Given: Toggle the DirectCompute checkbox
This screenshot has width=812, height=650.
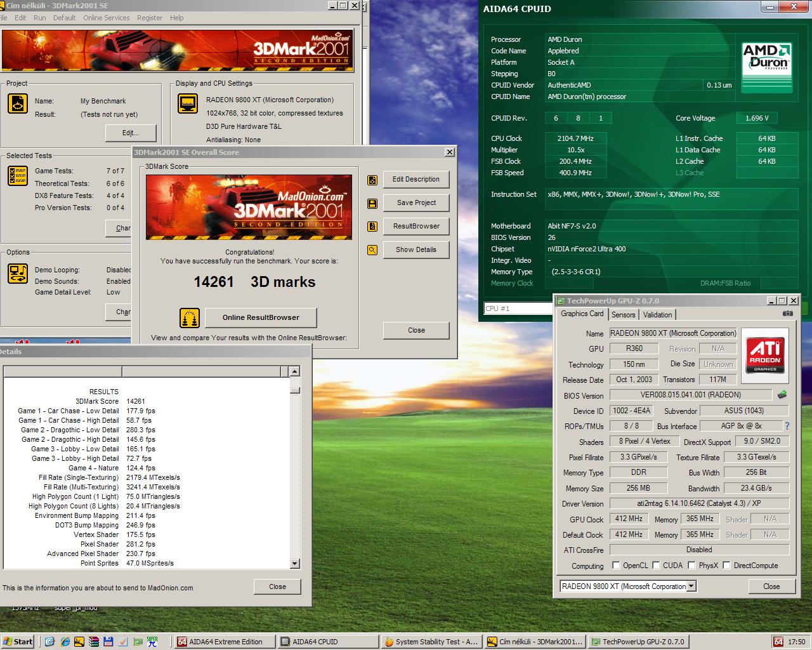Looking at the screenshot, I should tap(727, 565).
